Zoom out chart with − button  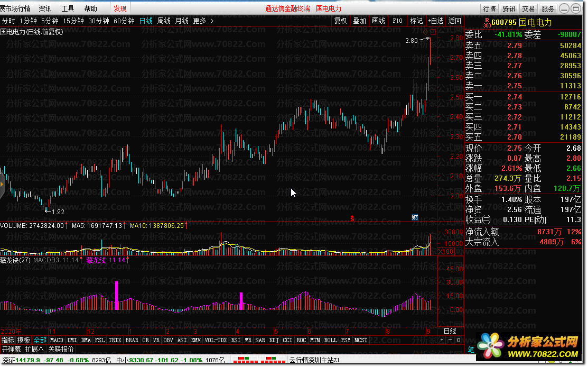(450, 341)
